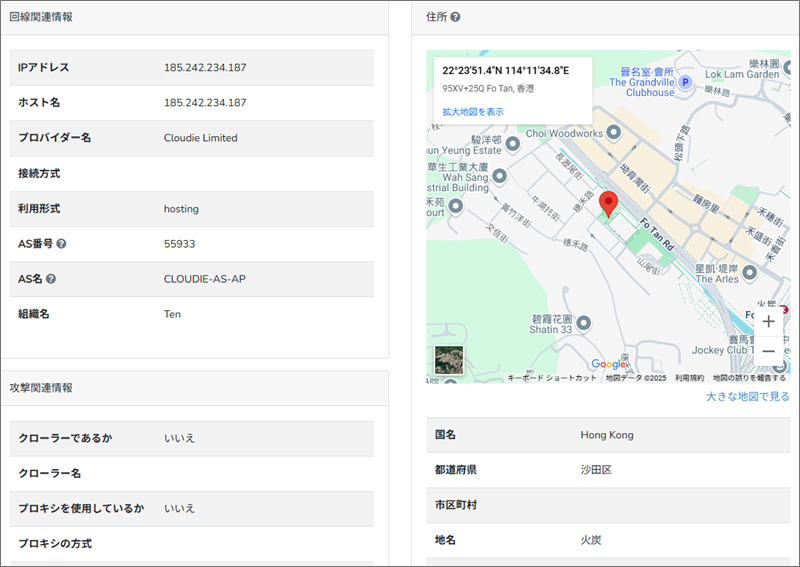Click help icon beside AS番号 label
This screenshot has height=567, width=800.
click(62, 243)
